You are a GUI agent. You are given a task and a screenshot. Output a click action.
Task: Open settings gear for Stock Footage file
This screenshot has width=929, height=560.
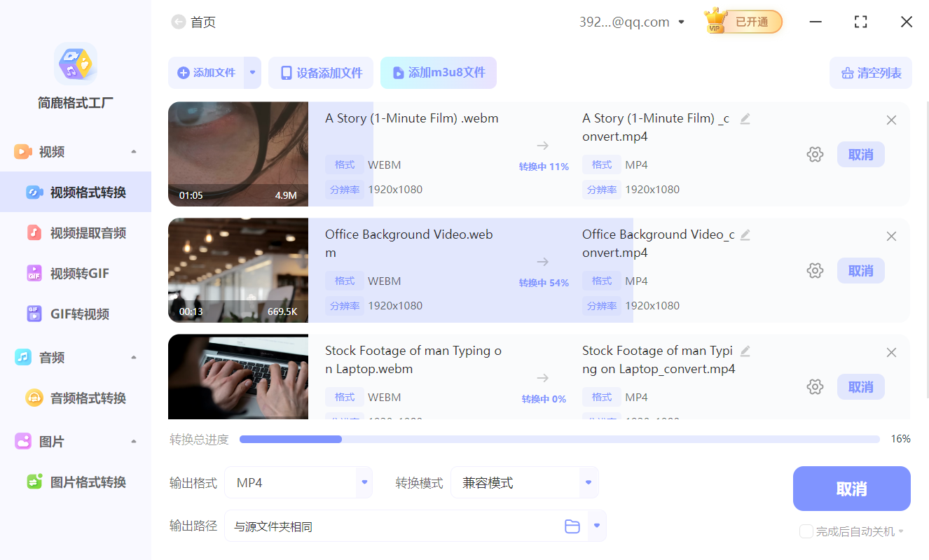point(815,386)
